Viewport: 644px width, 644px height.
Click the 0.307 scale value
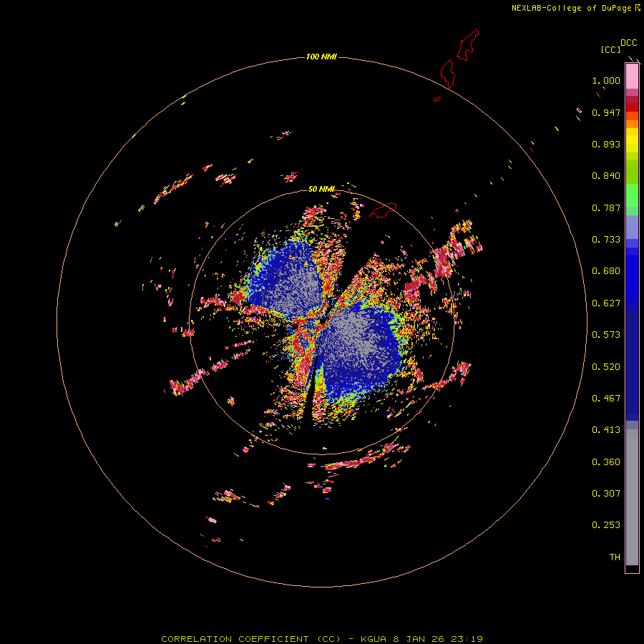pyautogui.click(x=606, y=494)
